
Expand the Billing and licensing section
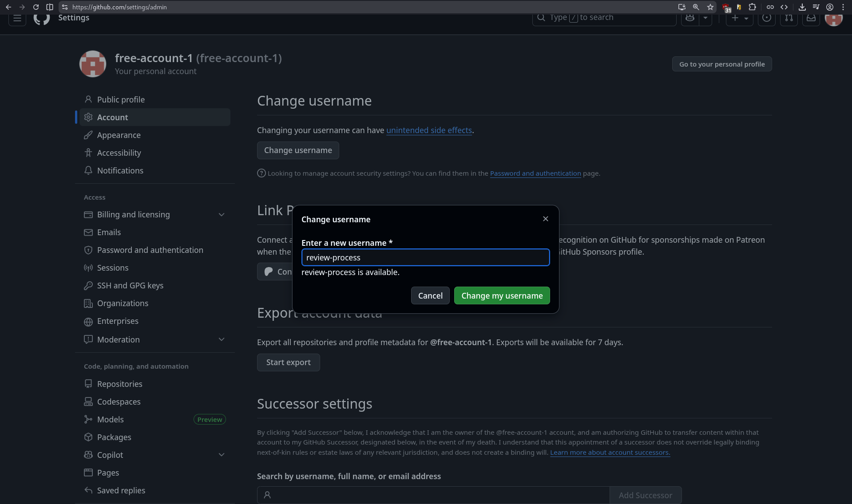pyautogui.click(x=222, y=214)
